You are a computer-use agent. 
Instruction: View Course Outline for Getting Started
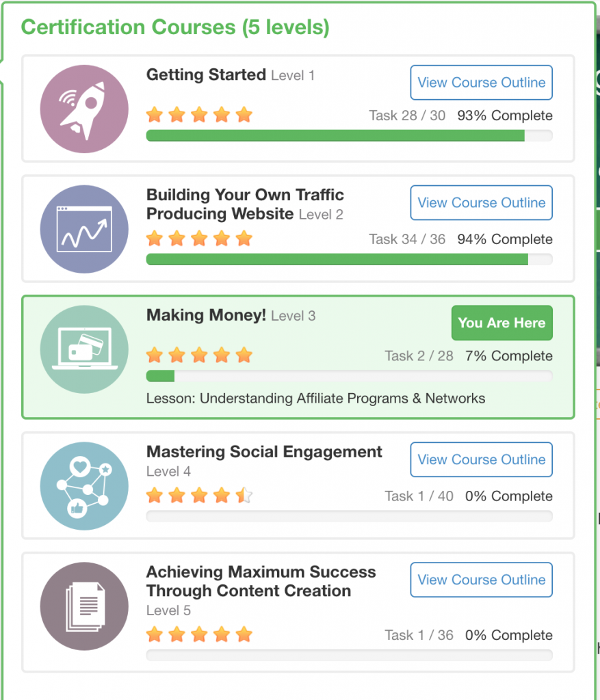click(481, 83)
